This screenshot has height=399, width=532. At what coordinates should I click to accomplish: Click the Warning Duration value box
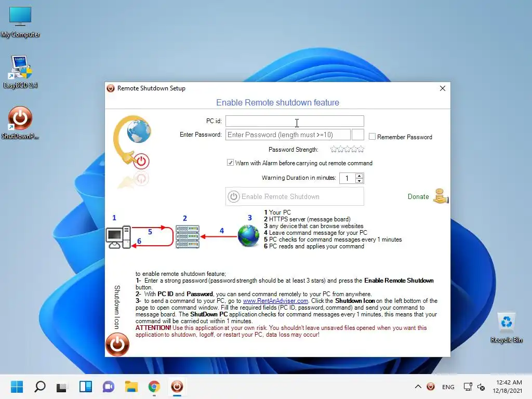(348, 178)
